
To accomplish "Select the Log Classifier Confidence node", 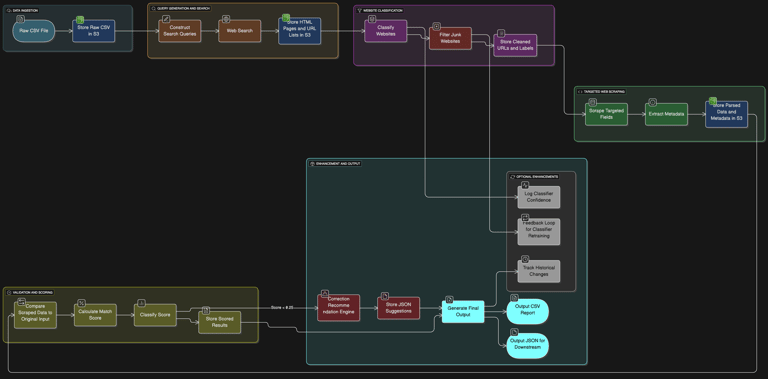I will (x=539, y=197).
